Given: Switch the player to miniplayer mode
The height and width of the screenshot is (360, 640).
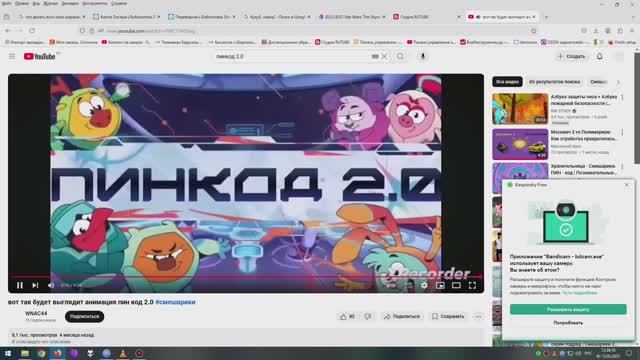Looking at the screenshot, I should [440, 285].
